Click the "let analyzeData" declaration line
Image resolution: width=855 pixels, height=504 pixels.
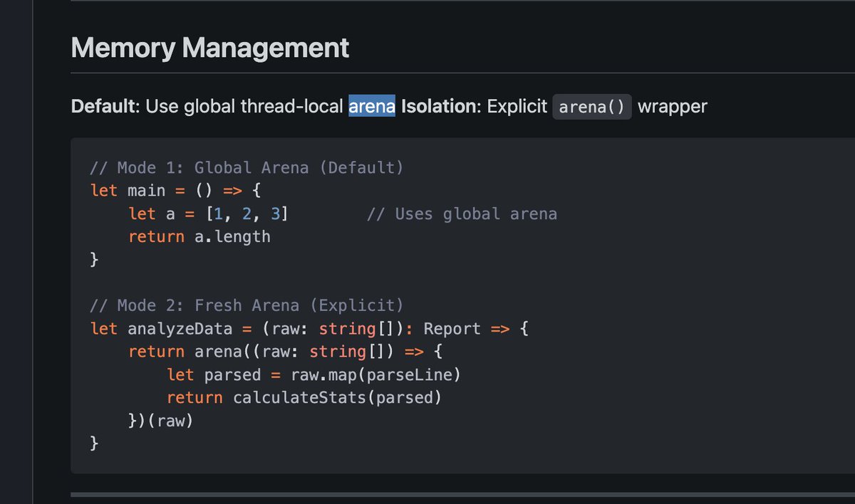pos(309,329)
